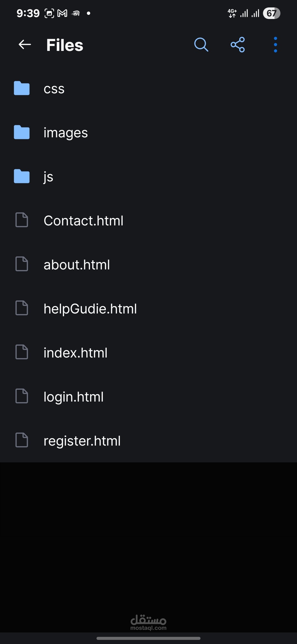Tap the back arrow icon
The width and height of the screenshot is (297, 644).
[x=24, y=44]
